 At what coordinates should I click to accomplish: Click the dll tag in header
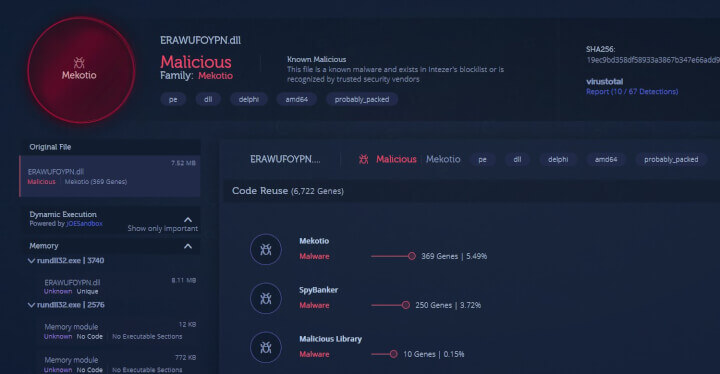(208, 99)
